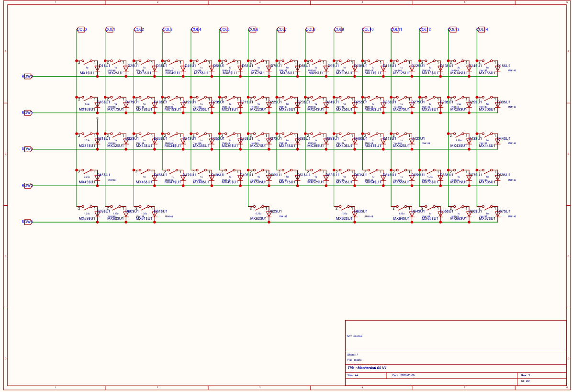This screenshot has height=392, width=572.
Task: Click the MX22$U1 reference text
Action: pyautogui.click(x=258, y=110)
